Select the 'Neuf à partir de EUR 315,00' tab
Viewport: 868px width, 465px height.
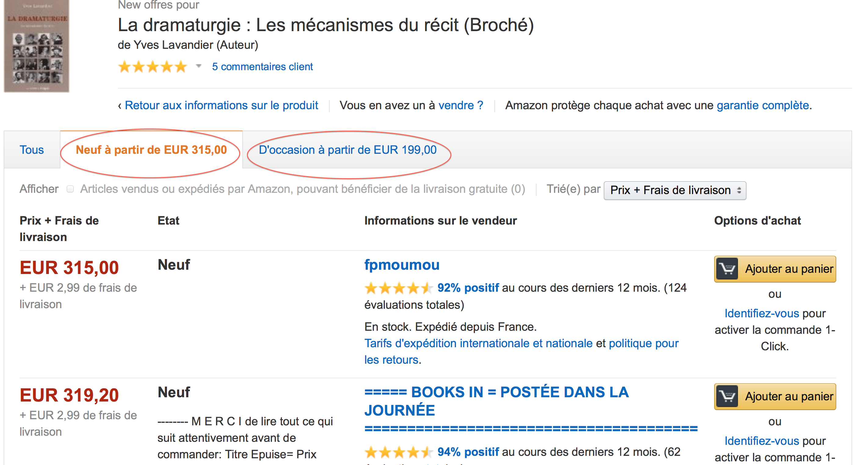click(x=151, y=150)
